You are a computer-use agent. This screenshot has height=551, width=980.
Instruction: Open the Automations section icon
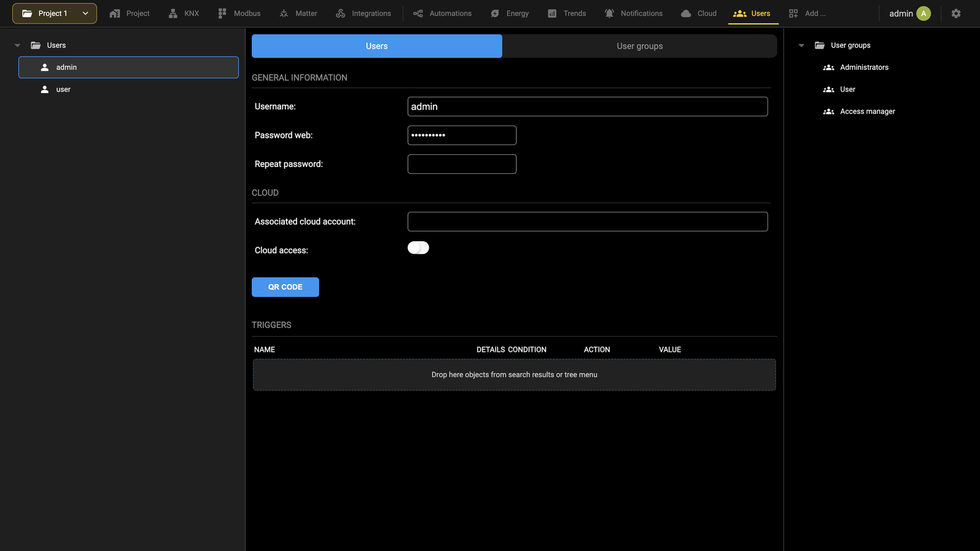[418, 13]
